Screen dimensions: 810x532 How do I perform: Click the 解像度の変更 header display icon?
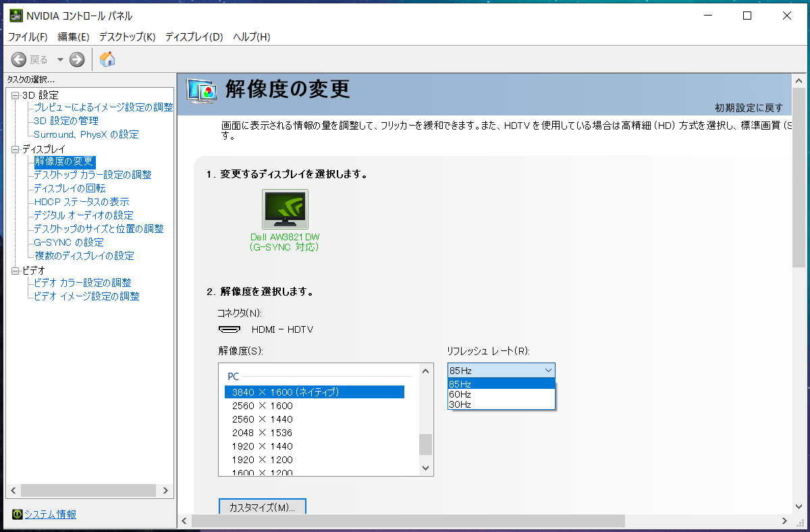202,91
